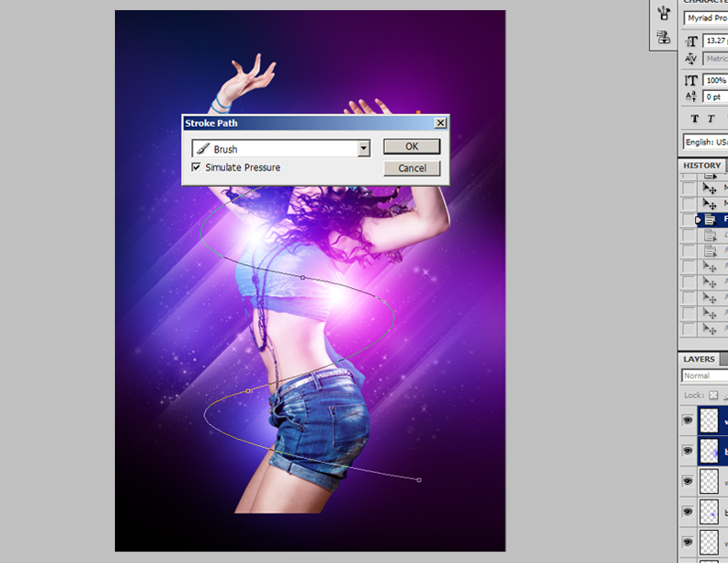Viewport: 728px width, 563px height.
Task: Hide the topmost selected layer's eye icon
Action: [688, 420]
